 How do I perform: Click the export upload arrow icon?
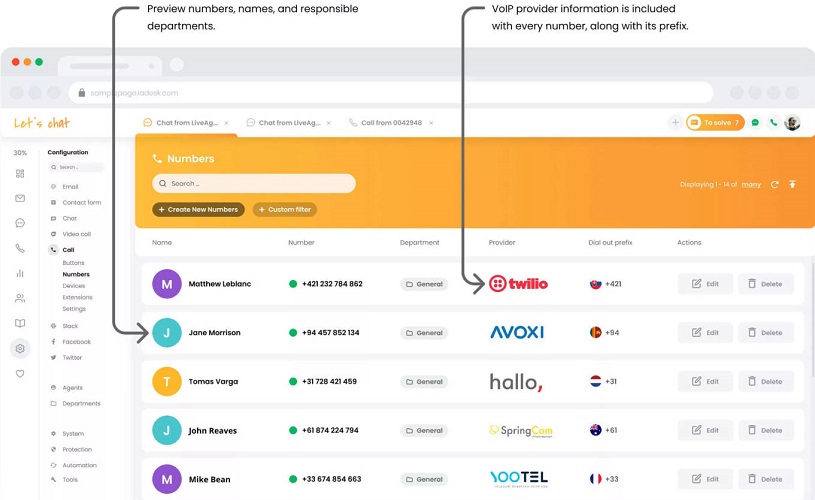(792, 184)
